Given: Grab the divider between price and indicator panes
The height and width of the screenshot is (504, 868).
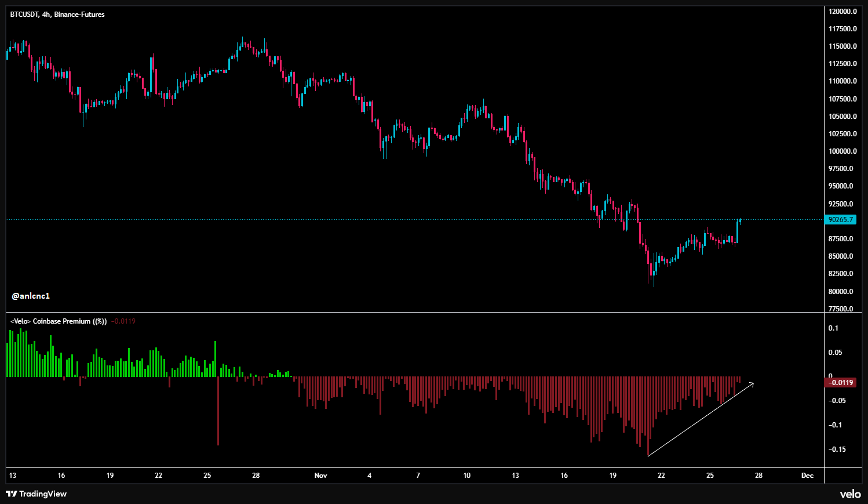Looking at the screenshot, I should (x=414, y=313).
